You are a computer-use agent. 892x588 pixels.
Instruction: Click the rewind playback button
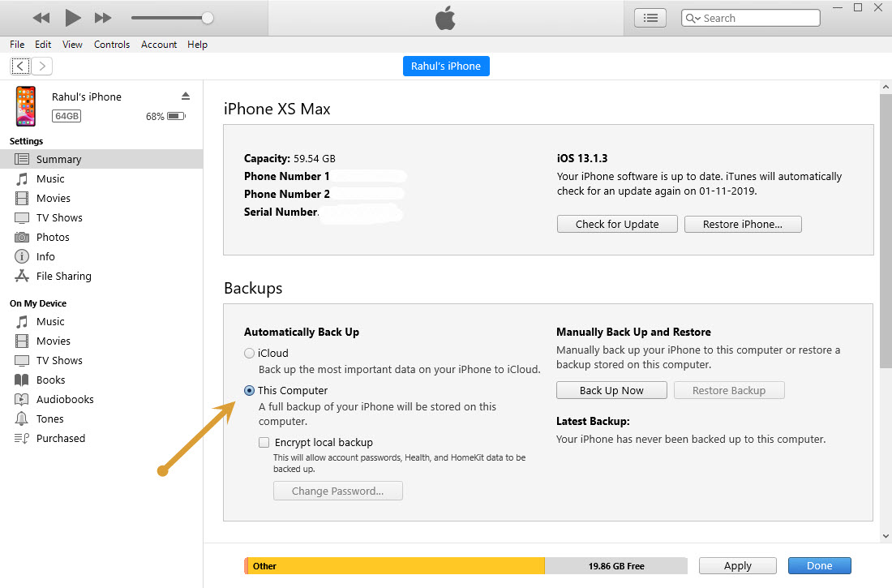[x=41, y=18]
